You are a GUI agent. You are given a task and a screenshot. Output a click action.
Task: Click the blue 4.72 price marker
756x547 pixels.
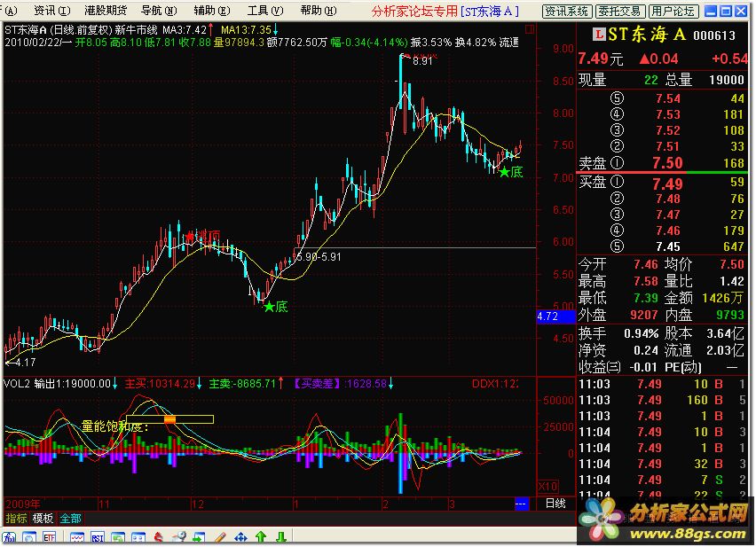(x=556, y=316)
